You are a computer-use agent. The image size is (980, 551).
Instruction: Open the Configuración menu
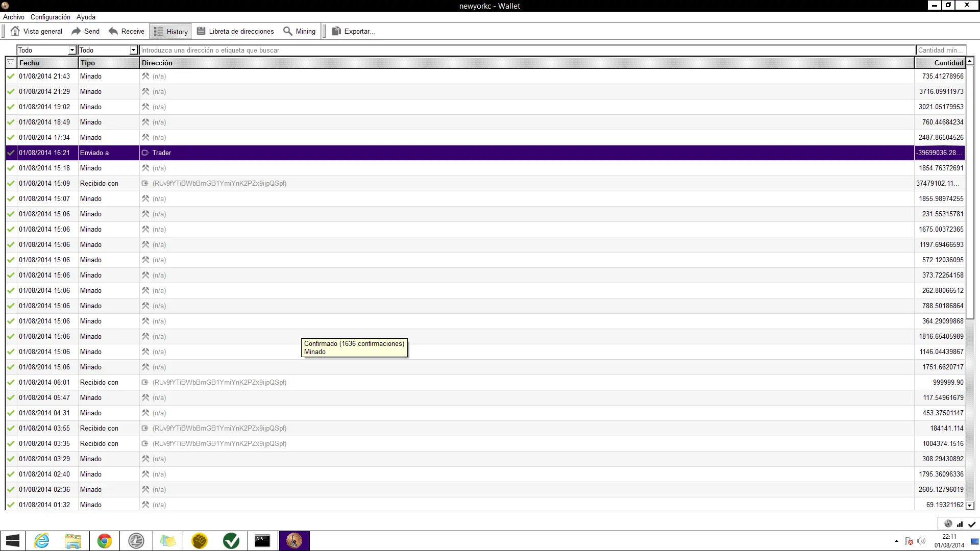tap(50, 17)
